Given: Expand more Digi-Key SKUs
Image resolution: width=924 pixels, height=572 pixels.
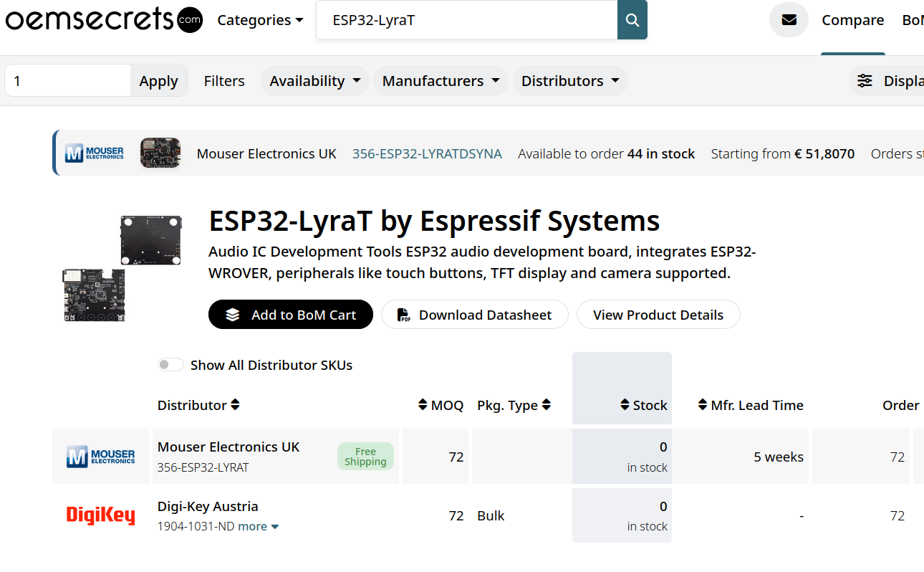Looking at the screenshot, I should (259, 526).
